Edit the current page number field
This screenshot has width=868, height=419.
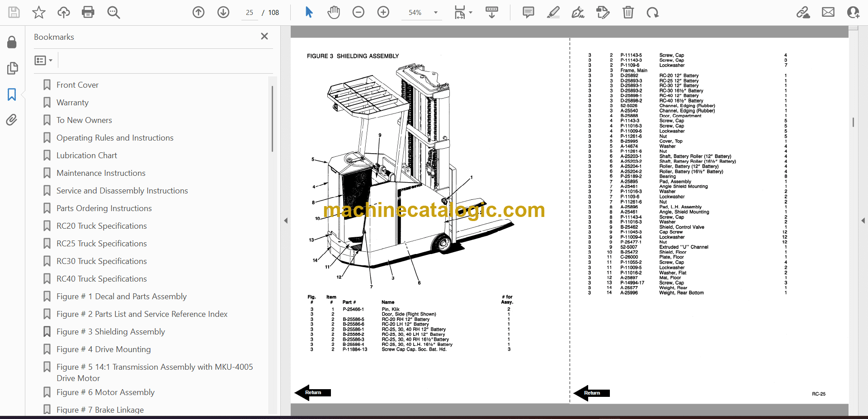click(x=250, y=13)
